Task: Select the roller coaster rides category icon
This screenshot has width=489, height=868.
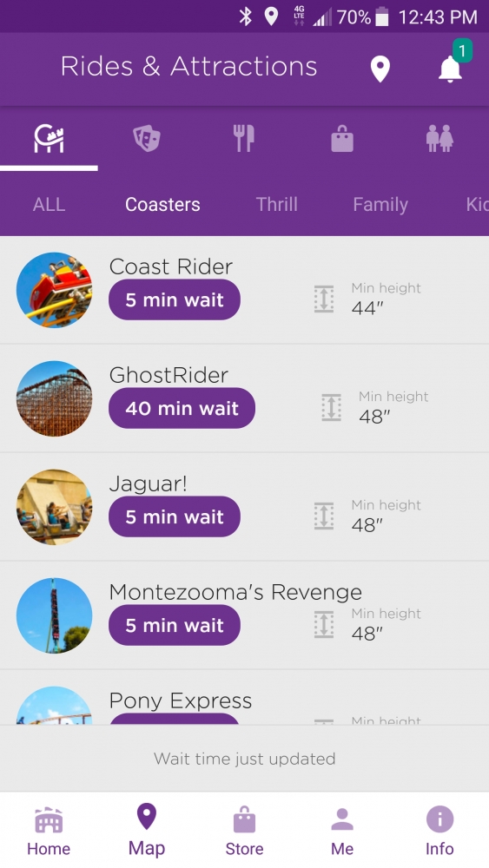Action: 49,138
